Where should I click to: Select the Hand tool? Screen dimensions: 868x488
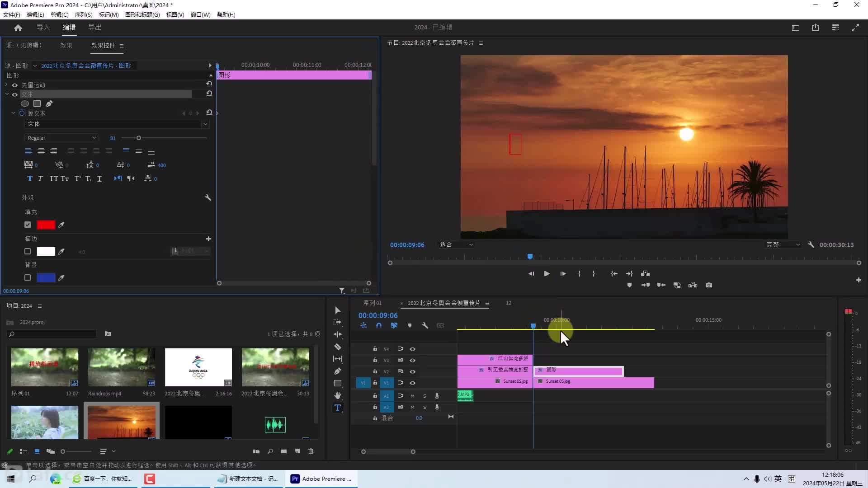pyautogui.click(x=338, y=395)
